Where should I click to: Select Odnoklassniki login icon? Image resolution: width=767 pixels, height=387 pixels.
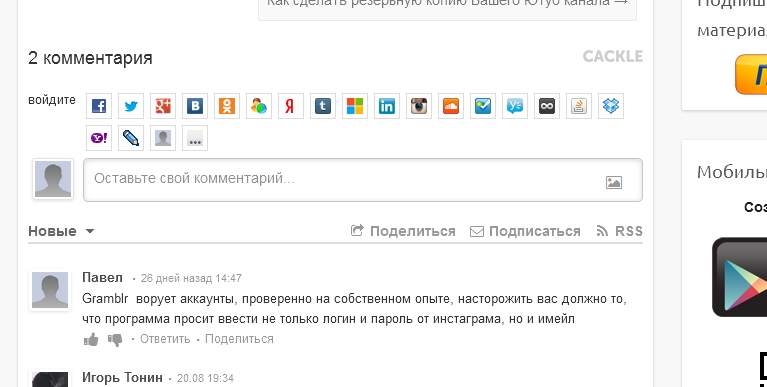[227, 106]
